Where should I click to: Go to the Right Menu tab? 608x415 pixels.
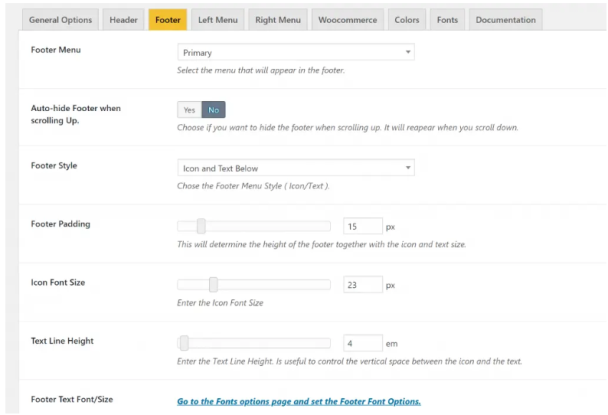(277, 20)
